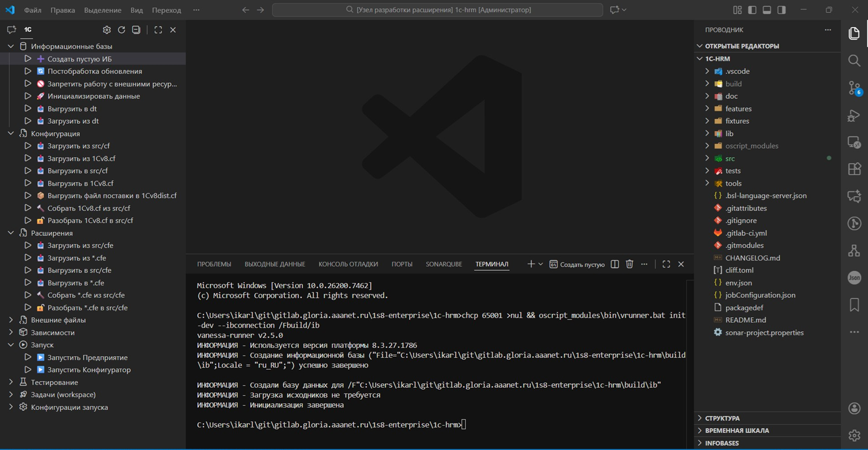This screenshot has height=450, width=868.
Task: Switch to the ПРОБЛЕМЫ tab
Action: click(x=214, y=264)
